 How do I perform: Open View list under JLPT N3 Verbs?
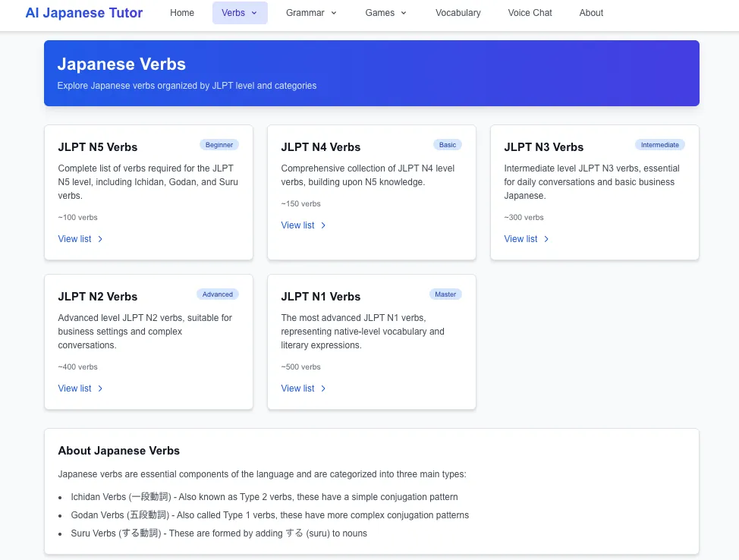[527, 239]
